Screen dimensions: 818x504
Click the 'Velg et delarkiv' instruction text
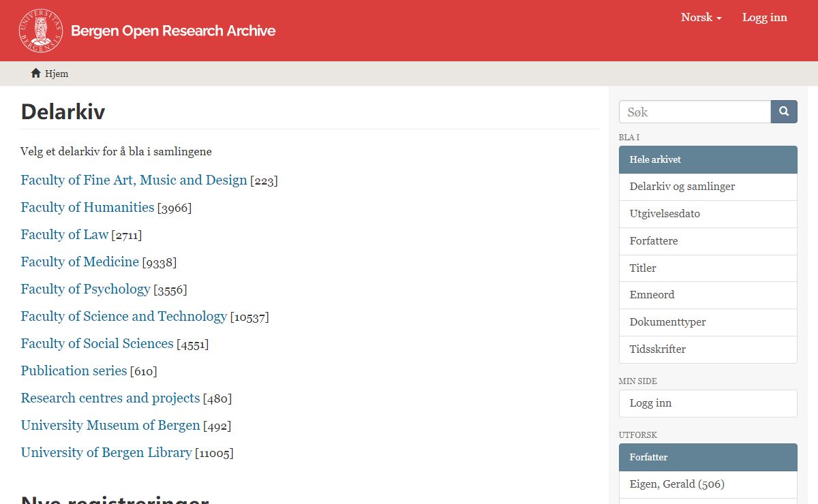click(116, 151)
